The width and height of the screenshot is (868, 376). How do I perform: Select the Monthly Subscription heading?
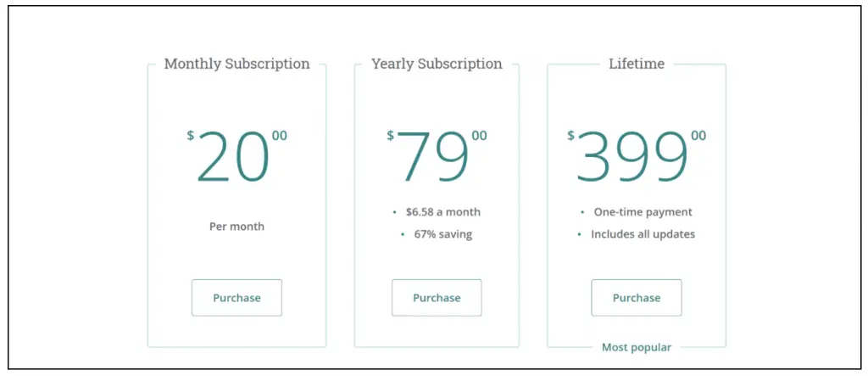point(236,64)
